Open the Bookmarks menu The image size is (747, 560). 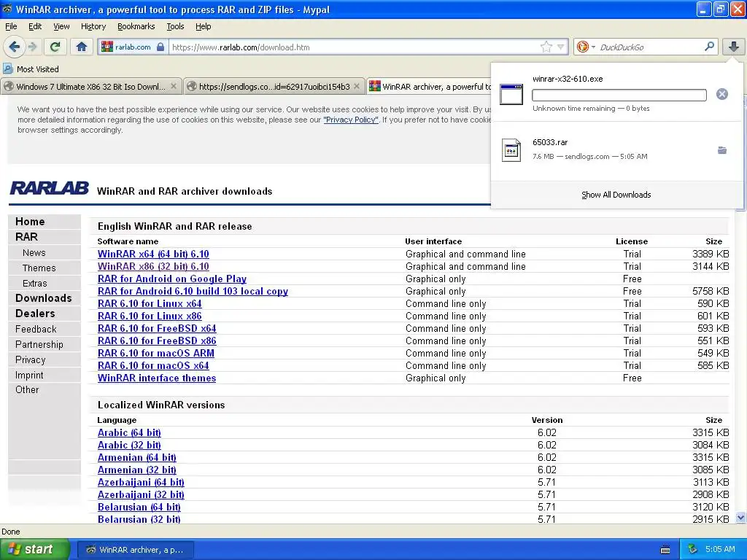click(136, 26)
